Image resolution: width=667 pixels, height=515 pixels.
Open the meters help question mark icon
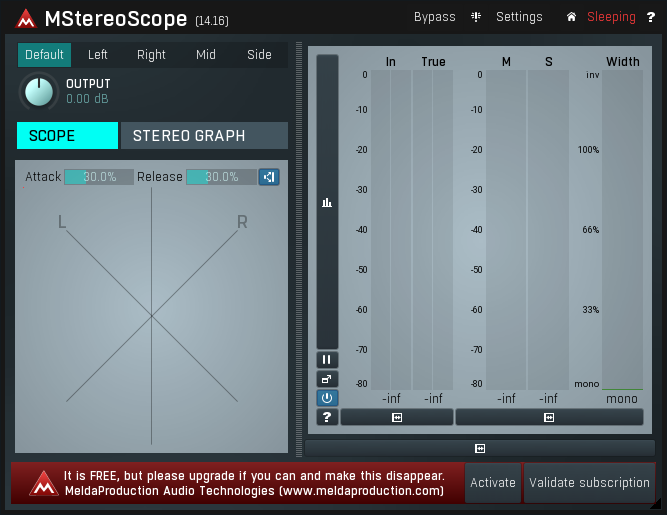pos(327,417)
